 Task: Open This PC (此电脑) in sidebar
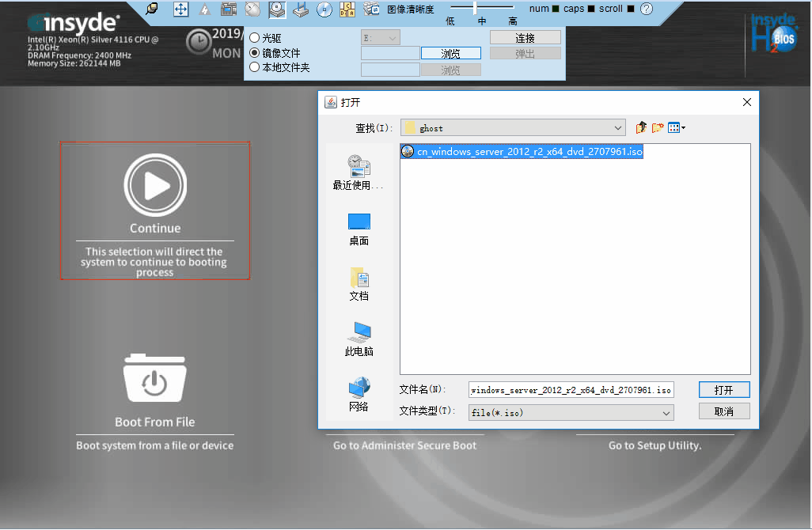point(359,339)
